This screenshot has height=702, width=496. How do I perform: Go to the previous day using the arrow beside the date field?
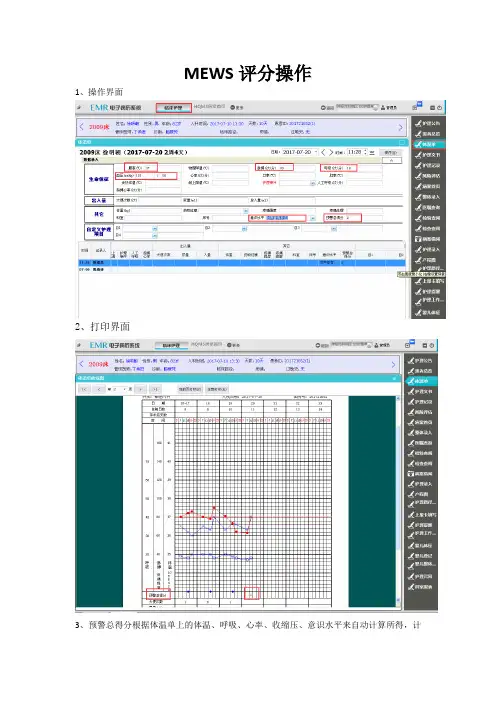click(324, 152)
